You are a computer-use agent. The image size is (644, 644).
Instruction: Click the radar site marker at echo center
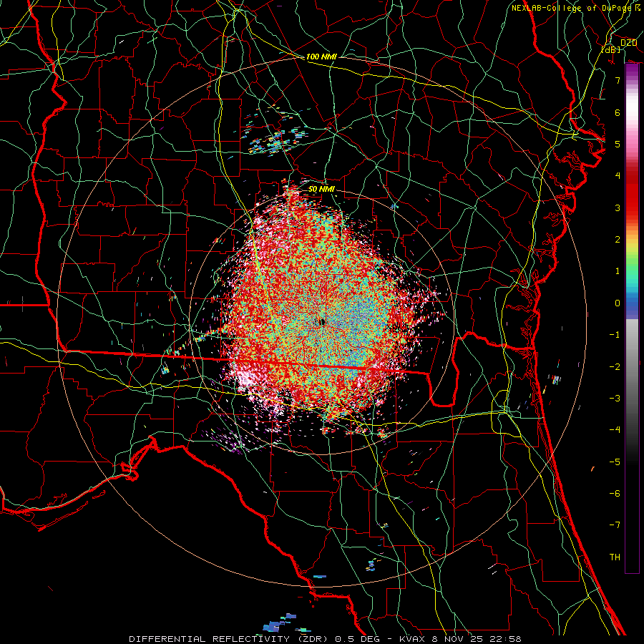click(x=321, y=323)
